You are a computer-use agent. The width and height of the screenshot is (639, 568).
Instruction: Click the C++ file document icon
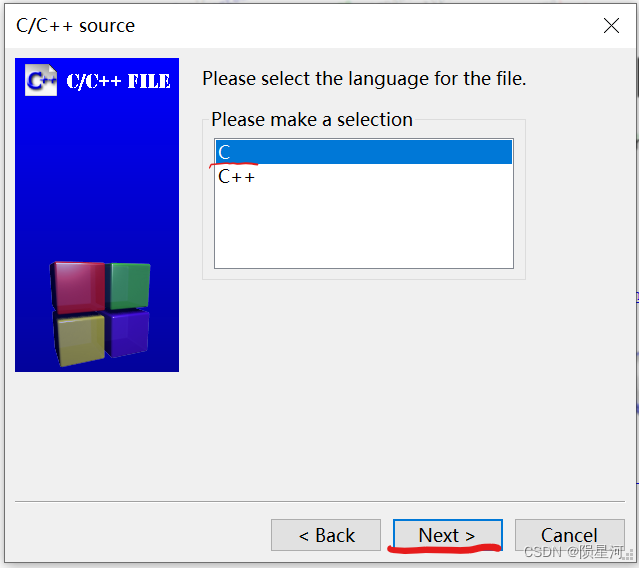[x=41, y=80]
